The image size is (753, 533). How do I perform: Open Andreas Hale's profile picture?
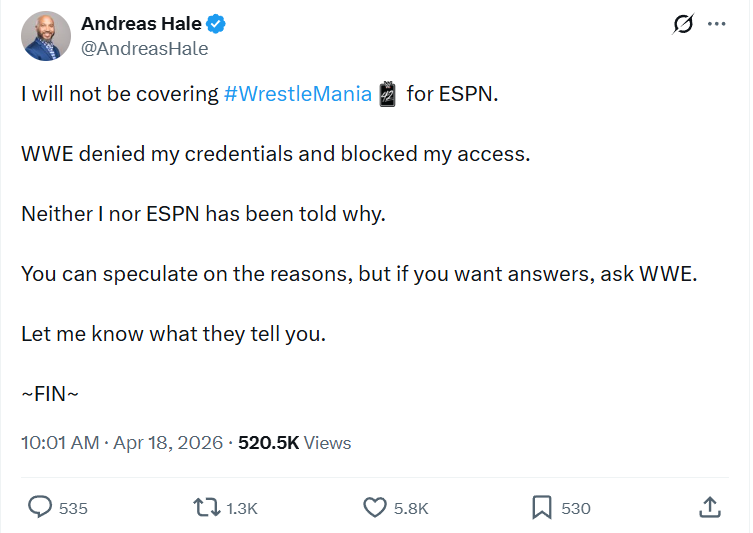tap(46, 37)
